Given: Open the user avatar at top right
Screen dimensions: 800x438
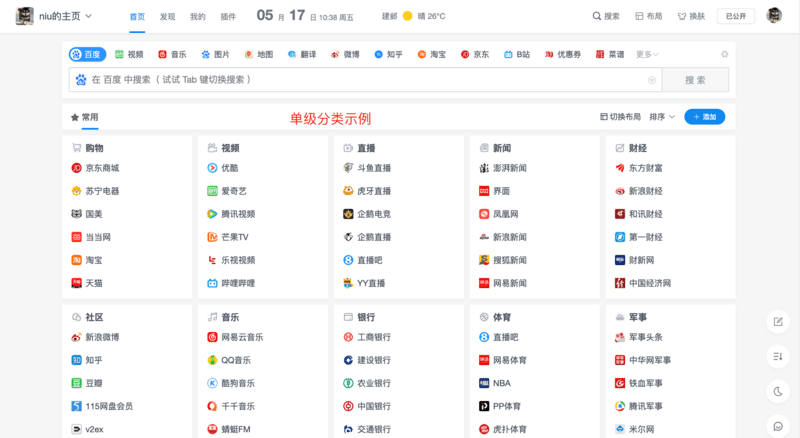Looking at the screenshot, I should 774,16.
